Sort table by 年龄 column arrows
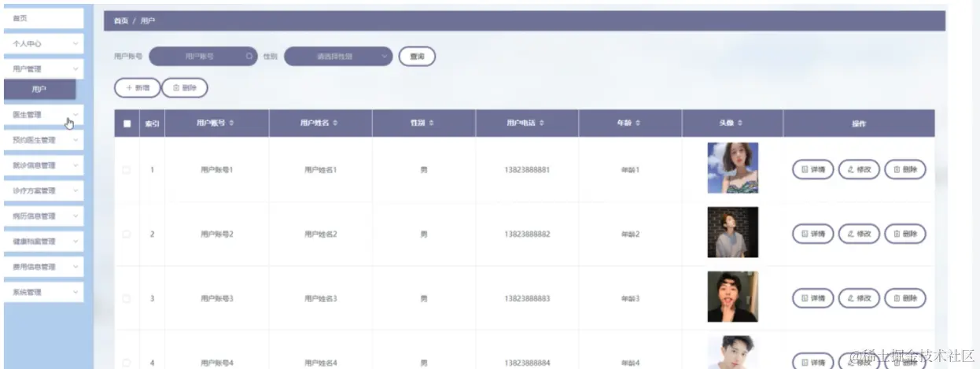 [x=638, y=124]
